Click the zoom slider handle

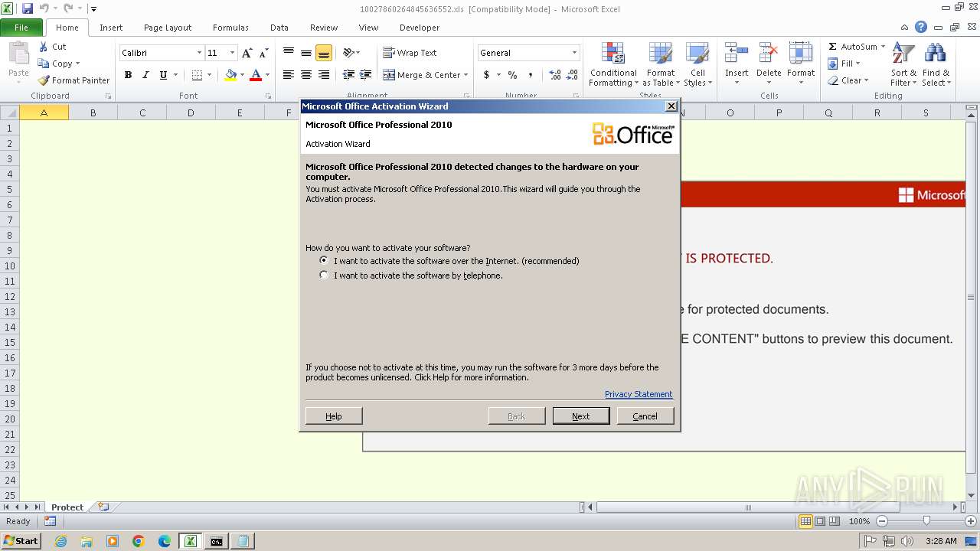pyautogui.click(x=926, y=521)
